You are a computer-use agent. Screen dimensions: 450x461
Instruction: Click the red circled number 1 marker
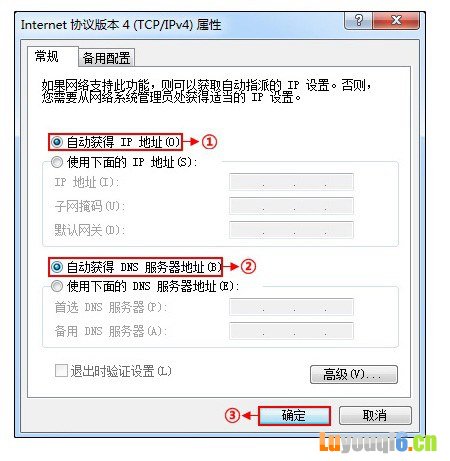pyautogui.click(x=209, y=142)
